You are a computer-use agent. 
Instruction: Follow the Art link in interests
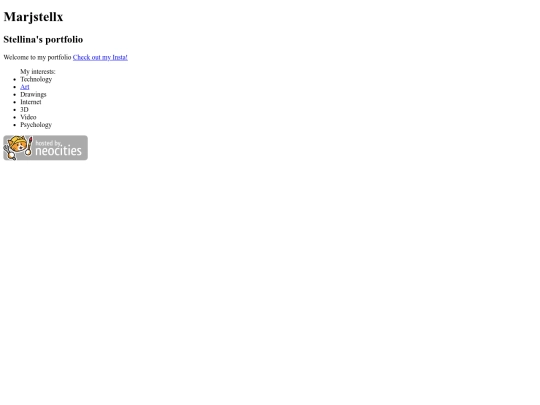25,87
